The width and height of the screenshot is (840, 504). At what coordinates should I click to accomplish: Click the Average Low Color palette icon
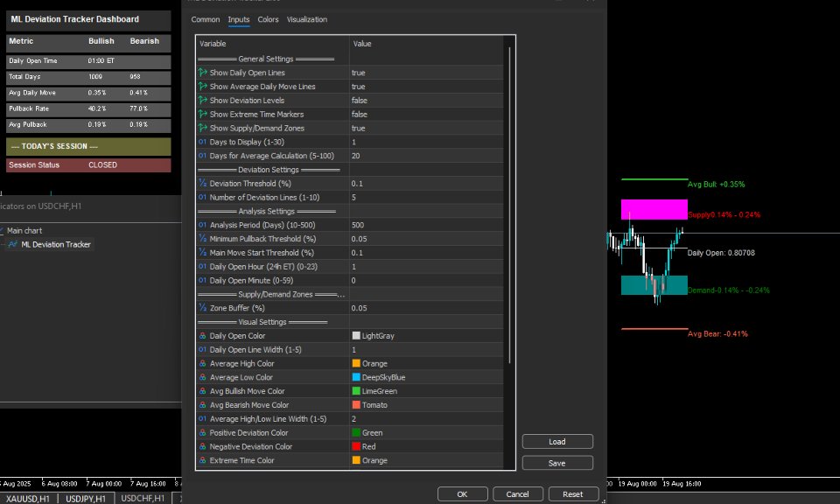(202, 377)
